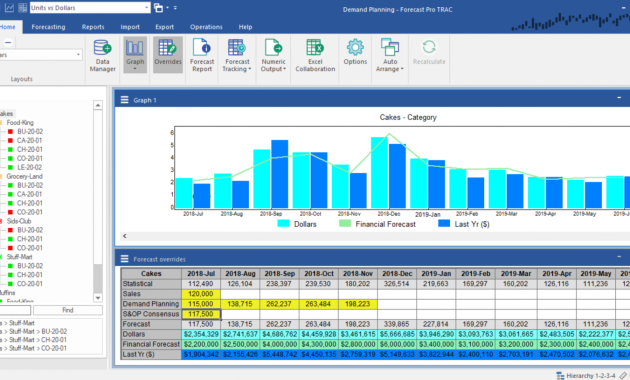Image resolution: width=630 pixels, height=380 pixels.
Task: Click the search field beside Find
Action: pyautogui.click(x=15, y=310)
